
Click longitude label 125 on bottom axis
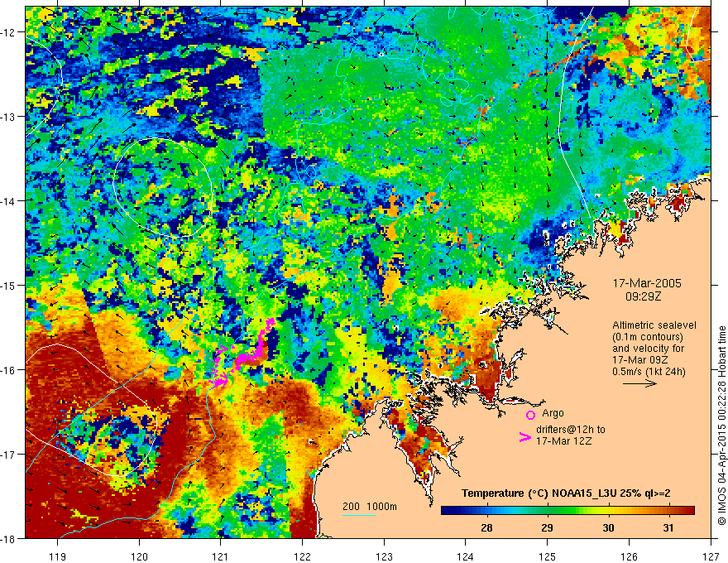(548, 556)
